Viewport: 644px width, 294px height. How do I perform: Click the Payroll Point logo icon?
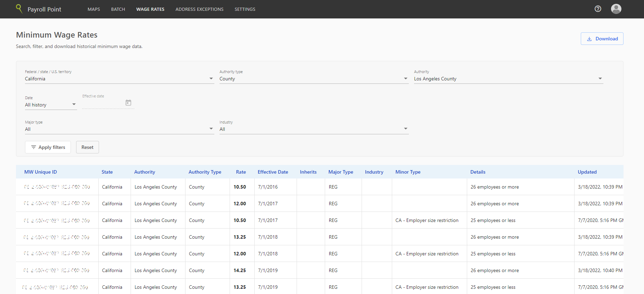coord(19,9)
